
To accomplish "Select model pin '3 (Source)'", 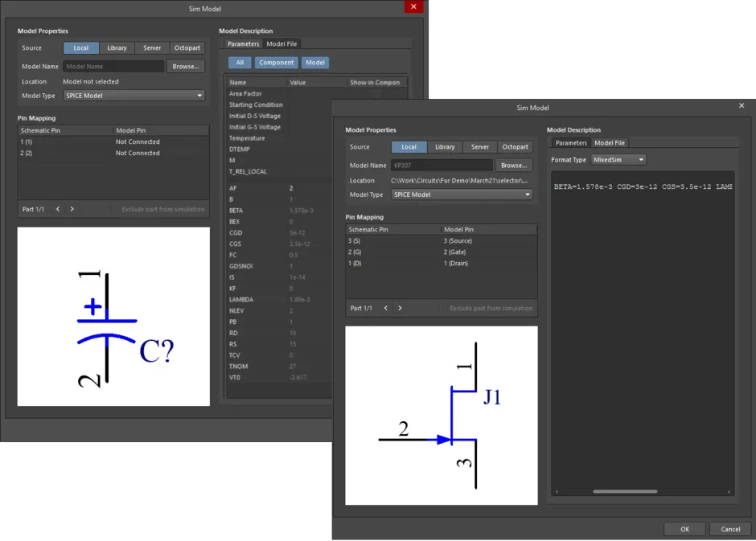I will (458, 241).
